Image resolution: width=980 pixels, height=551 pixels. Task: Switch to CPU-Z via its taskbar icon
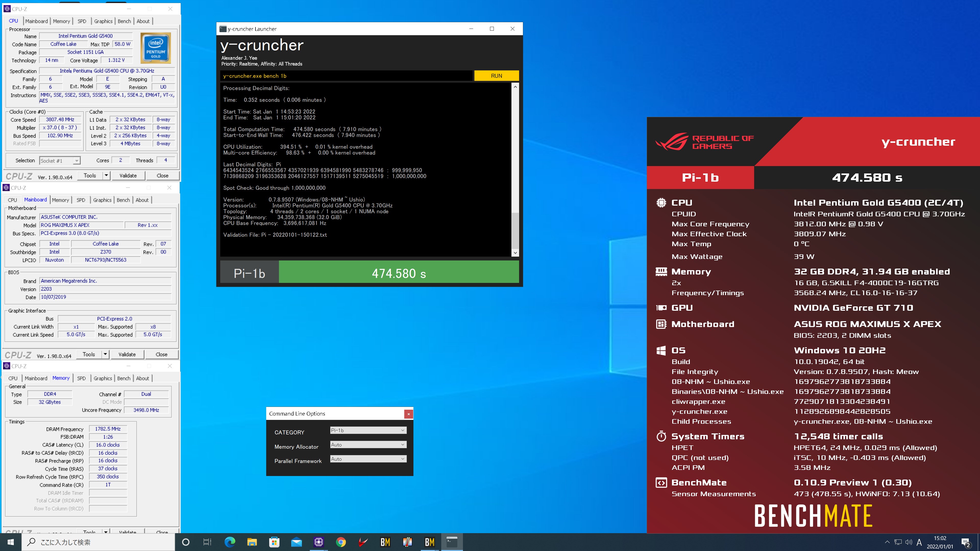click(x=319, y=542)
